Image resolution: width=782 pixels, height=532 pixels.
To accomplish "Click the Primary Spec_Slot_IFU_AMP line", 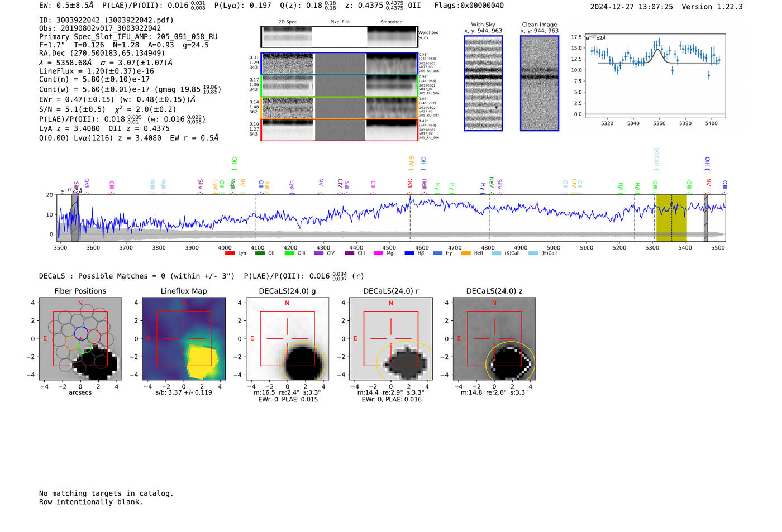I will [128, 37].
